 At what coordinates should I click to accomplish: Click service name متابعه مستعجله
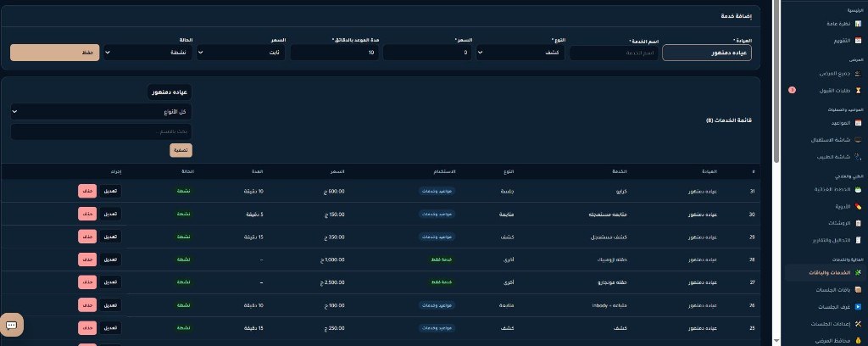pos(607,215)
